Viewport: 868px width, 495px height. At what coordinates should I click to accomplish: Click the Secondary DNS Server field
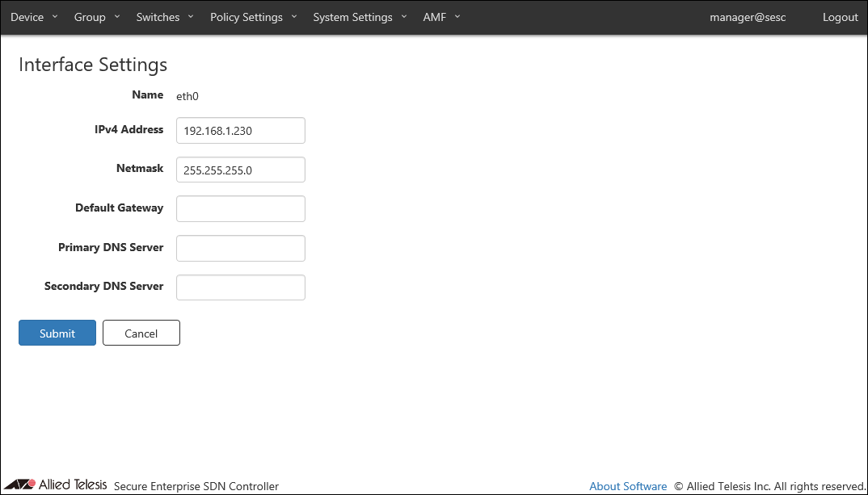click(241, 287)
